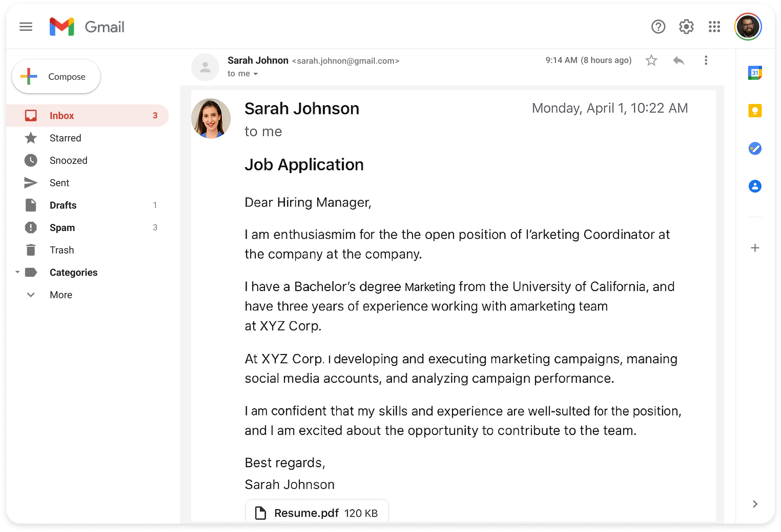Open Settings gear icon
This screenshot has height=532, width=781.
point(686,27)
